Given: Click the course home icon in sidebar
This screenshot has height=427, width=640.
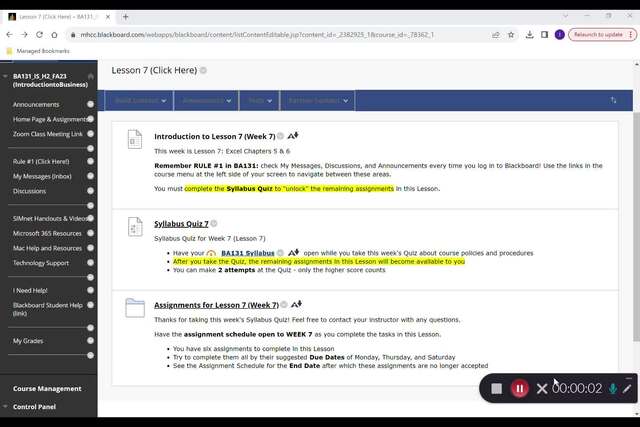Looking at the screenshot, I should pyautogui.click(x=91, y=76).
